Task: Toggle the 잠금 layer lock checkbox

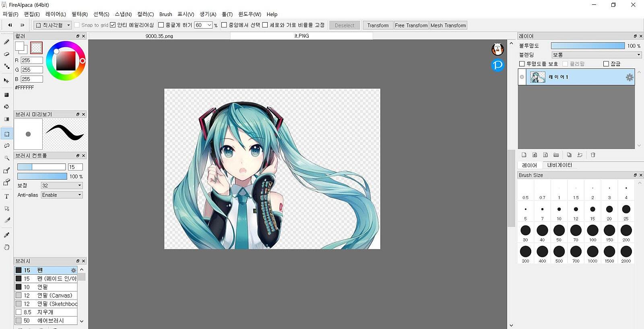Action: [x=606, y=64]
